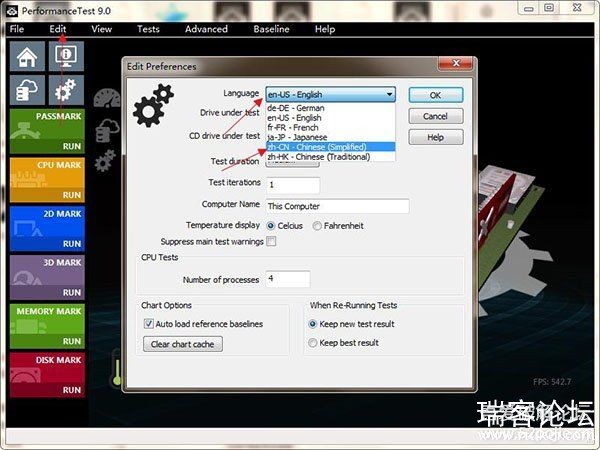Close the Edit Preferences dialog
Image resolution: width=600 pixels, height=450 pixels.
[456, 63]
